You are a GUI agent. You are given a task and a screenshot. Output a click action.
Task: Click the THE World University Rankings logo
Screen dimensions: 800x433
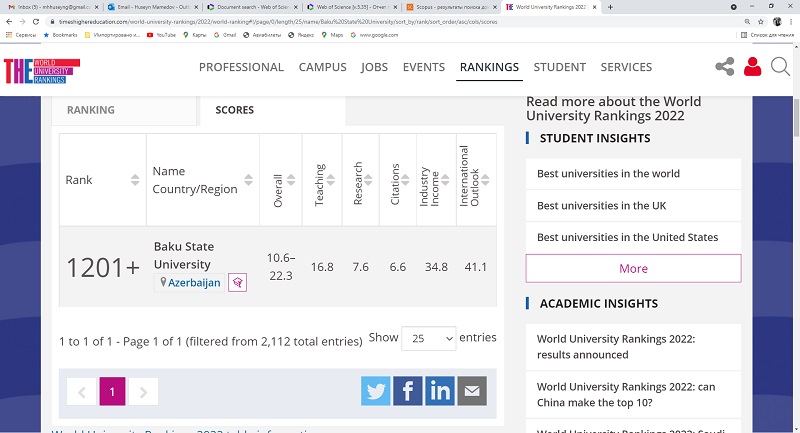[41, 69]
